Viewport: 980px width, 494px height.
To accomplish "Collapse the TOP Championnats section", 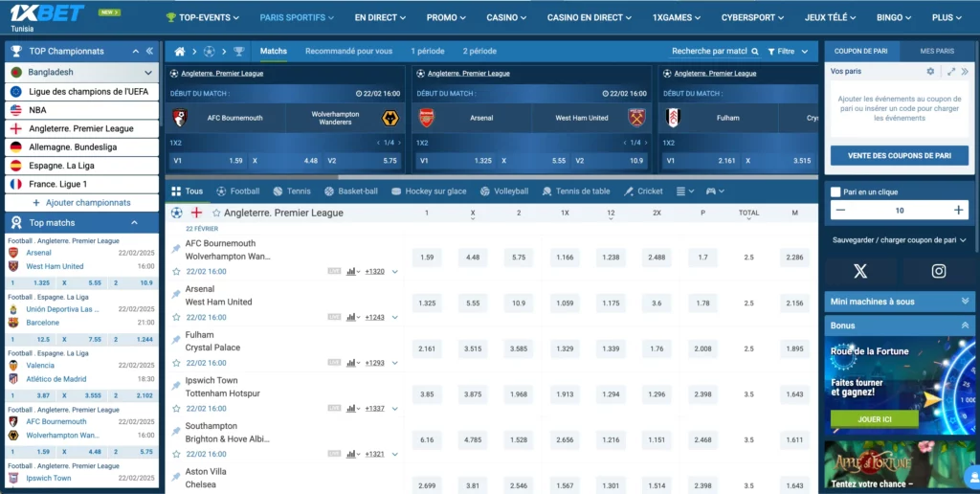I will point(136,52).
